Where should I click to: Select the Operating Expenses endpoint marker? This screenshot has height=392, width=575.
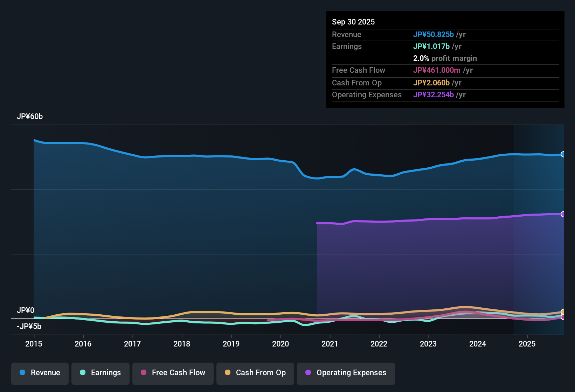click(x=563, y=214)
